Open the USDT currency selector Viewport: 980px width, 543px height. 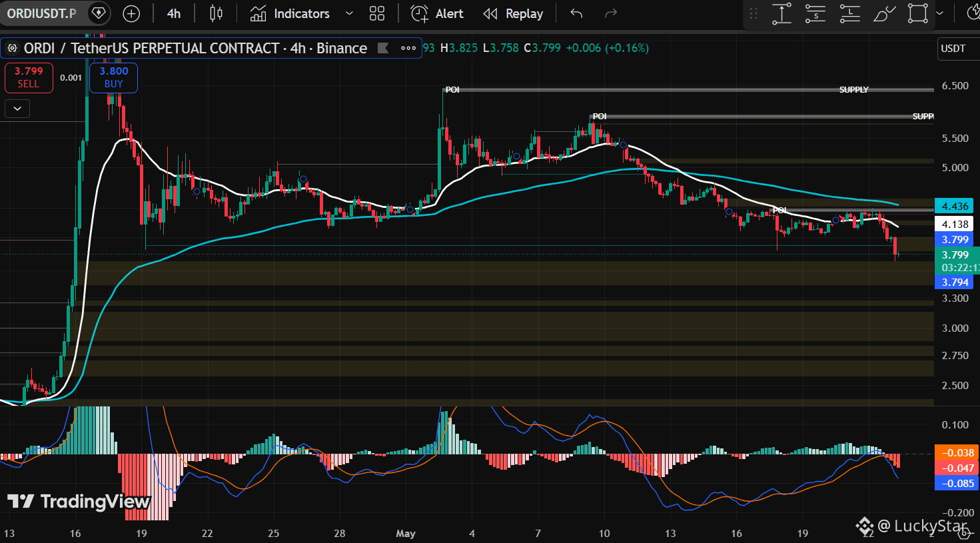click(x=953, y=49)
